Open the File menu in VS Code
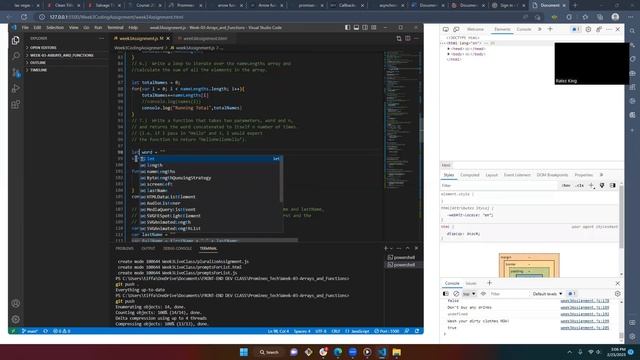The height and width of the screenshot is (360, 640). [25, 27]
